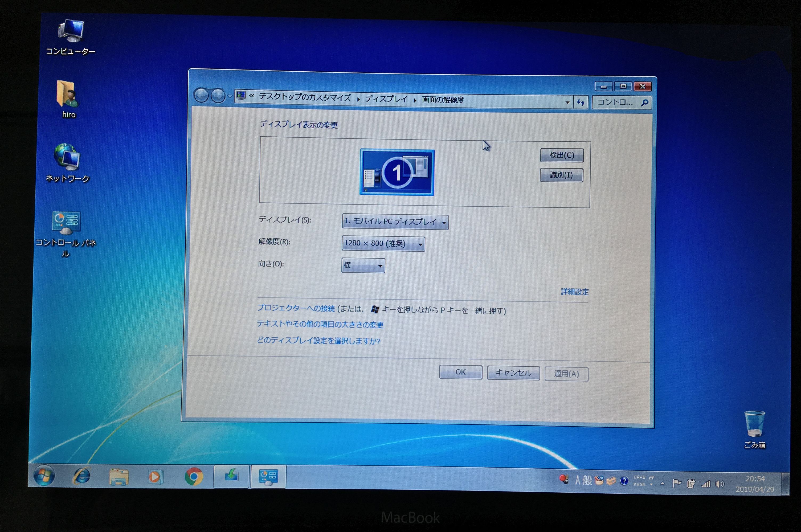Open the hiro user folder icon
The height and width of the screenshot is (532, 801).
68,99
